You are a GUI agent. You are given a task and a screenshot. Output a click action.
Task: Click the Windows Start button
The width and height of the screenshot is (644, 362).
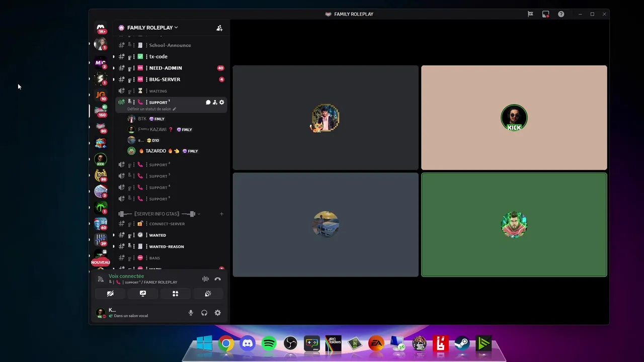[x=204, y=344]
